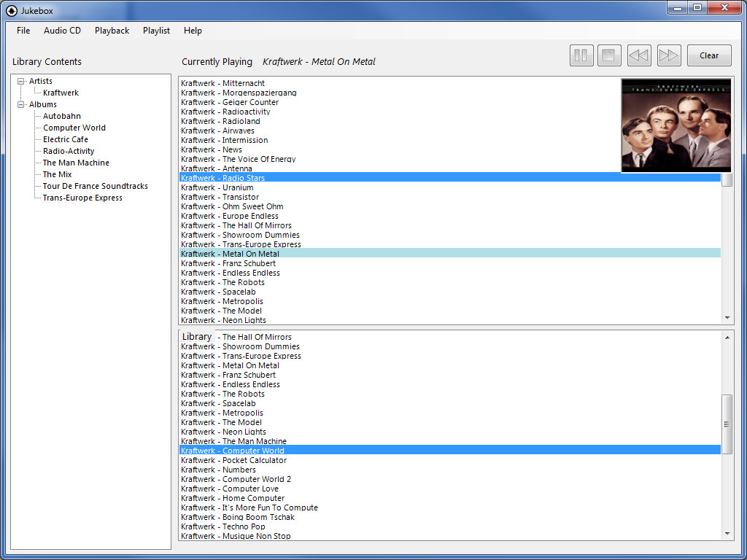Select Techno Pop in the library list
The width and height of the screenshot is (747, 560).
tap(223, 526)
